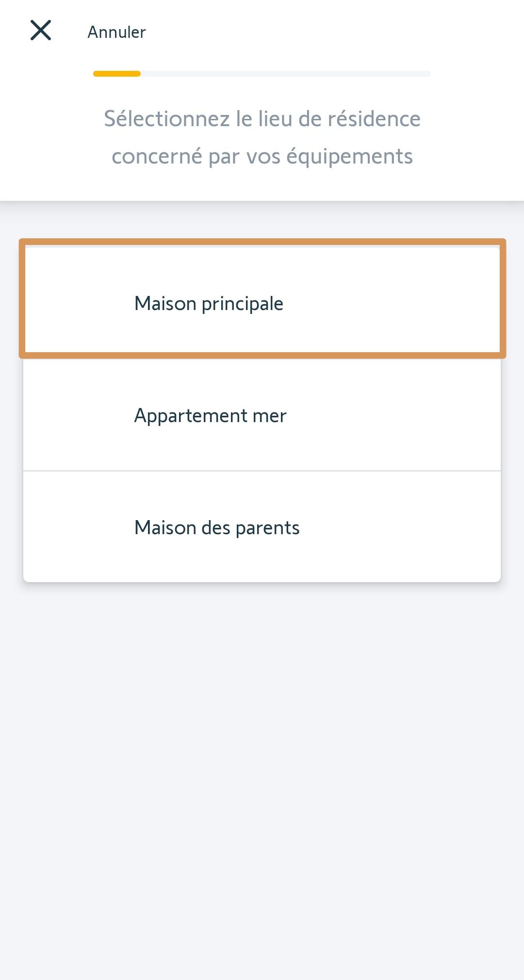Click the text 'concerné par vos équipements'

[x=262, y=157]
